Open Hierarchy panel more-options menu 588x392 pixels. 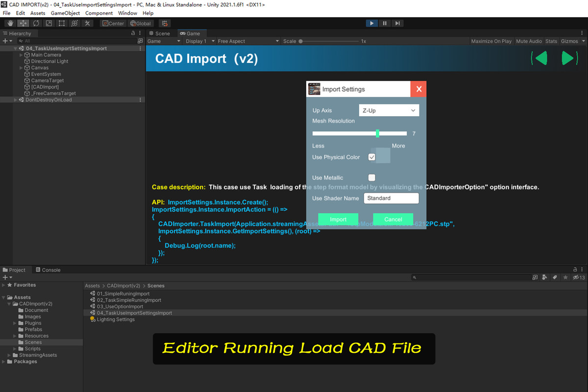141,33
